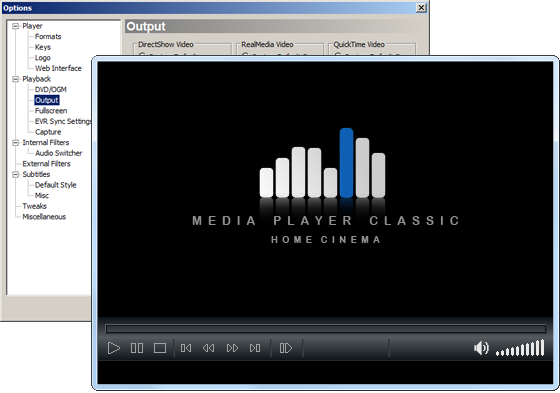Mute audio via the speaker icon
The image size is (560, 393).
[x=481, y=348]
